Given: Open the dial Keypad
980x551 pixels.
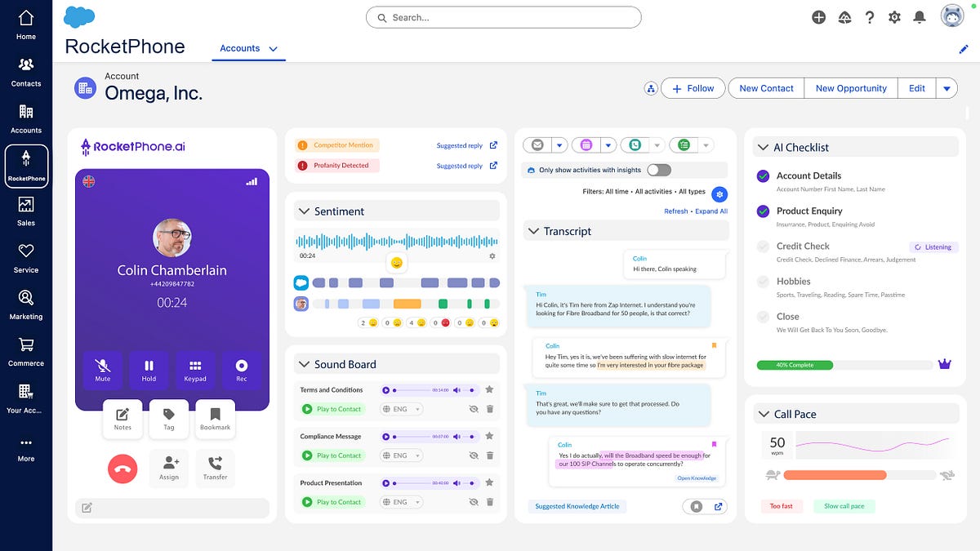Looking at the screenshot, I should (x=195, y=371).
